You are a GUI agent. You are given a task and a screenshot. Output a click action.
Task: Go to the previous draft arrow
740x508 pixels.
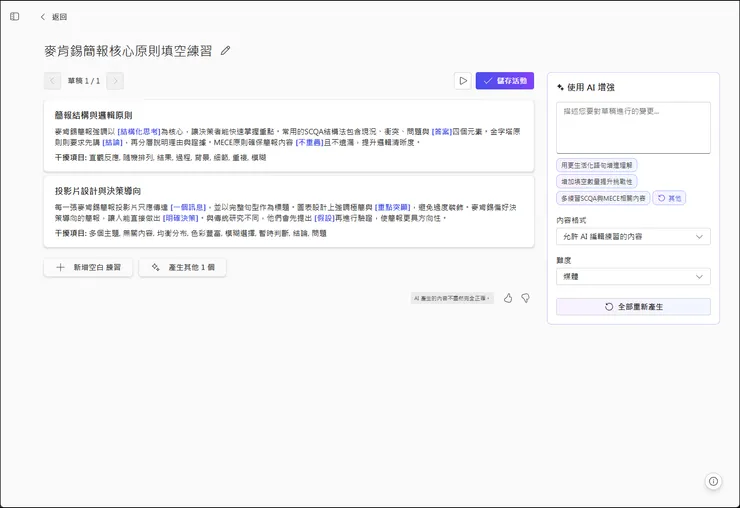tap(52, 81)
